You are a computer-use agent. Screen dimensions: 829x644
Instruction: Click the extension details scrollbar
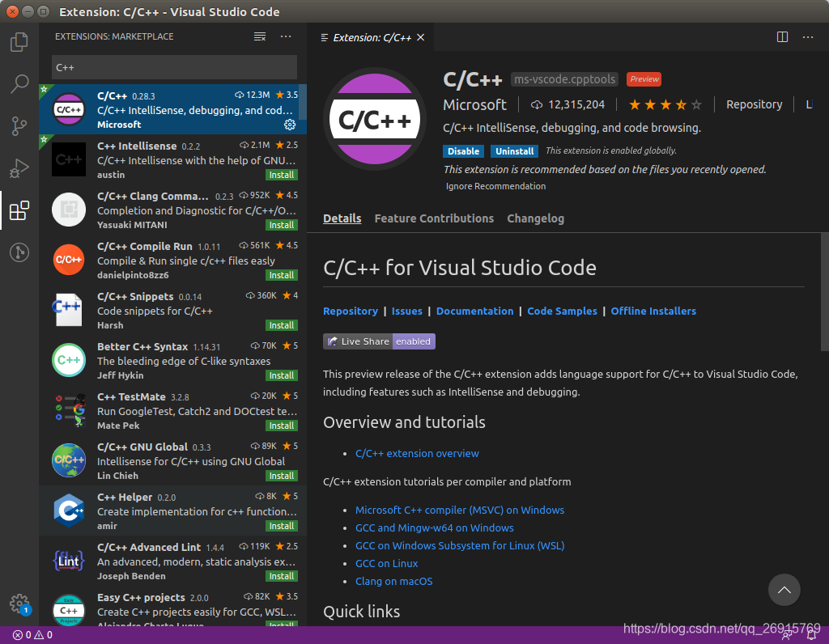(x=824, y=291)
